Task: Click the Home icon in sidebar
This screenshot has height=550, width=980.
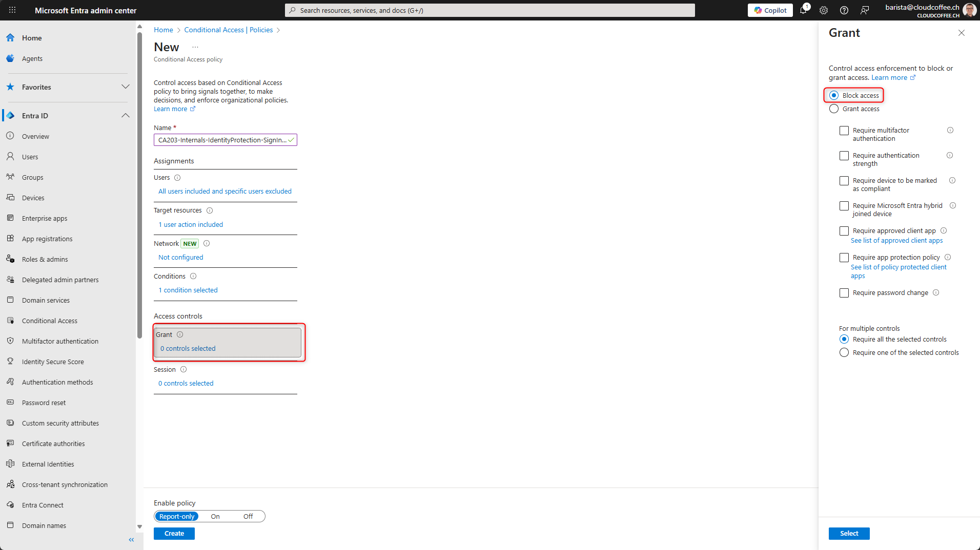Action: [10, 38]
